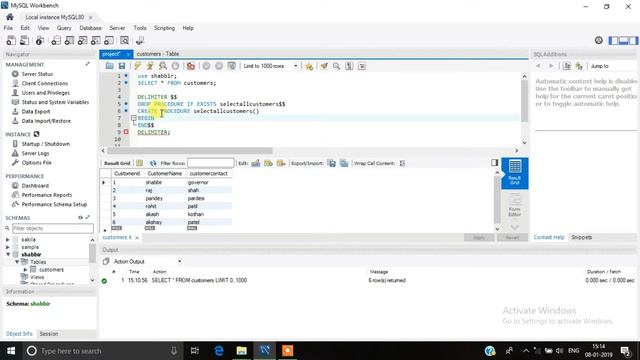Viewport: 640px width, 360px height.
Task: Open Query menu
Action: [64, 28]
